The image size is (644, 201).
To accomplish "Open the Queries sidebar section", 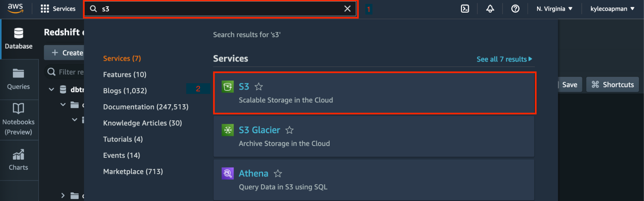I will [19, 79].
